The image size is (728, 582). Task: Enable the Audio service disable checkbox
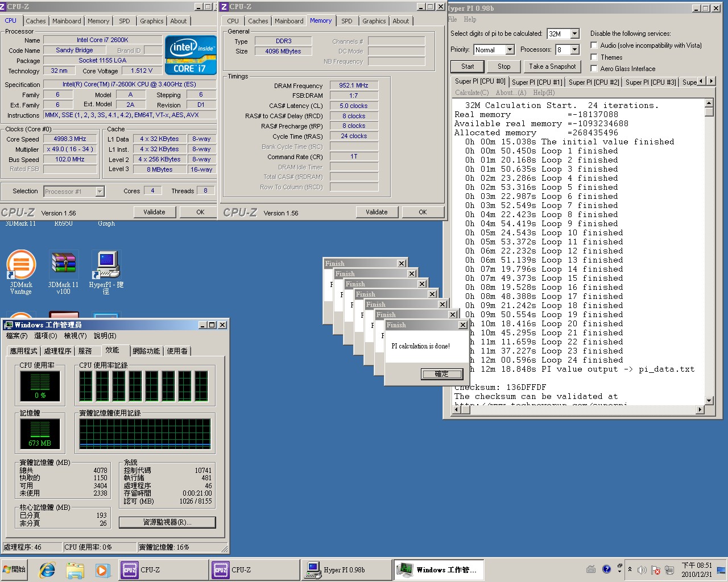click(594, 45)
